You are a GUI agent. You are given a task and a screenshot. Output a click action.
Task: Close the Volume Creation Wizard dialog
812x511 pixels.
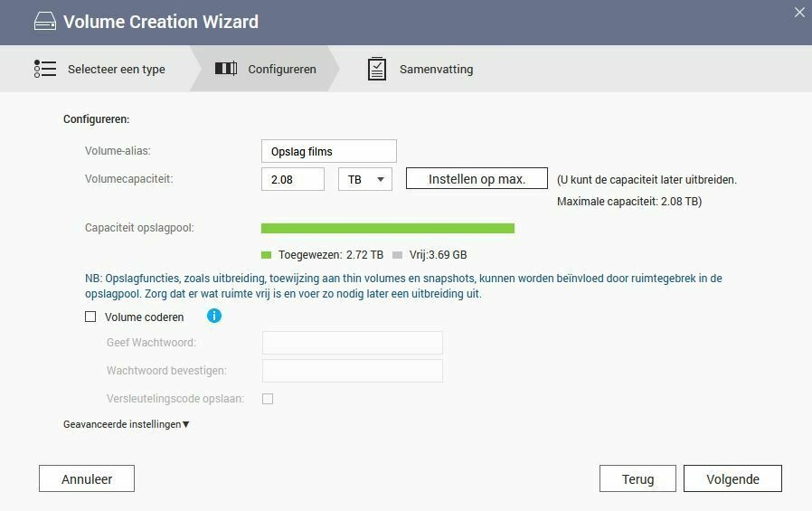pyautogui.click(x=799, y=13)
